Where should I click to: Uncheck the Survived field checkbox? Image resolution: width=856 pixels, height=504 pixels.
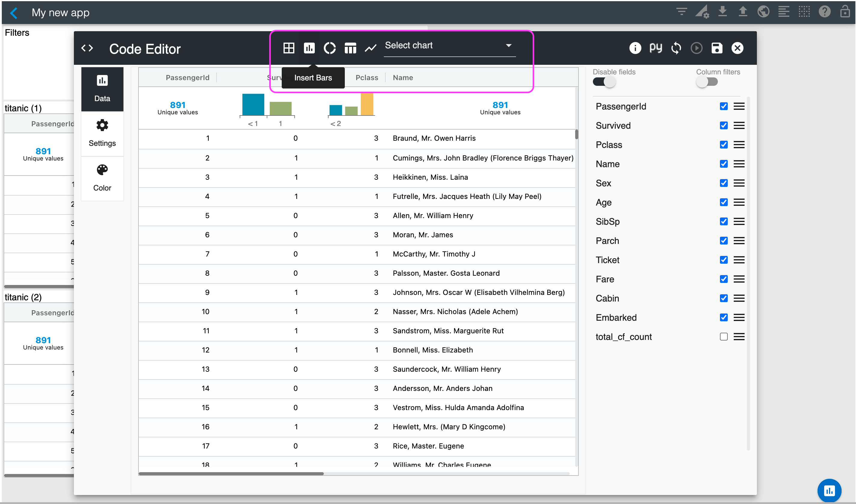pos(724,125)
